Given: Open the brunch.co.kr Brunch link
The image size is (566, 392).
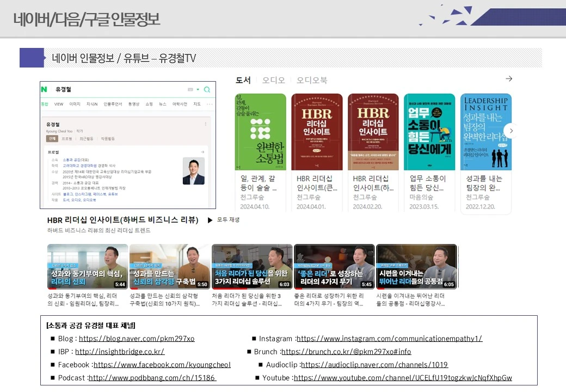Looking at the screenshot, I should coord(346,352).
